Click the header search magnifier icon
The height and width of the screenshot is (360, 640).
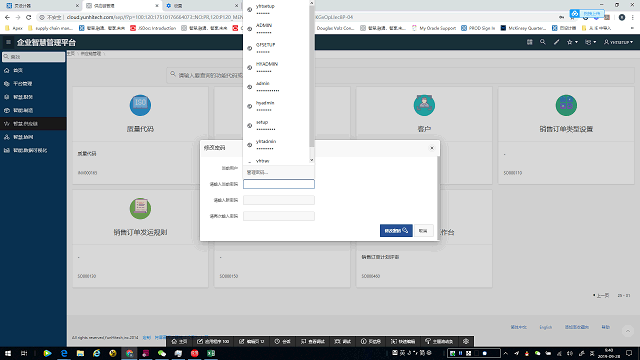pos(542,42)
